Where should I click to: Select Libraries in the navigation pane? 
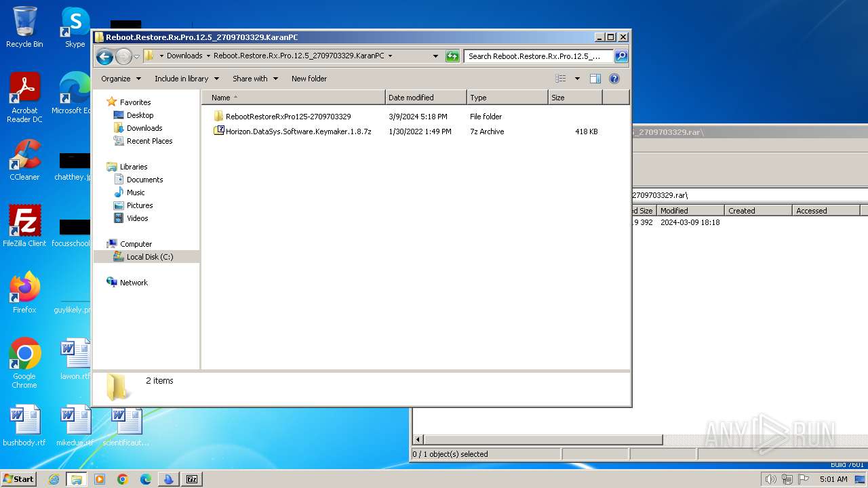[x=134, y=167]
